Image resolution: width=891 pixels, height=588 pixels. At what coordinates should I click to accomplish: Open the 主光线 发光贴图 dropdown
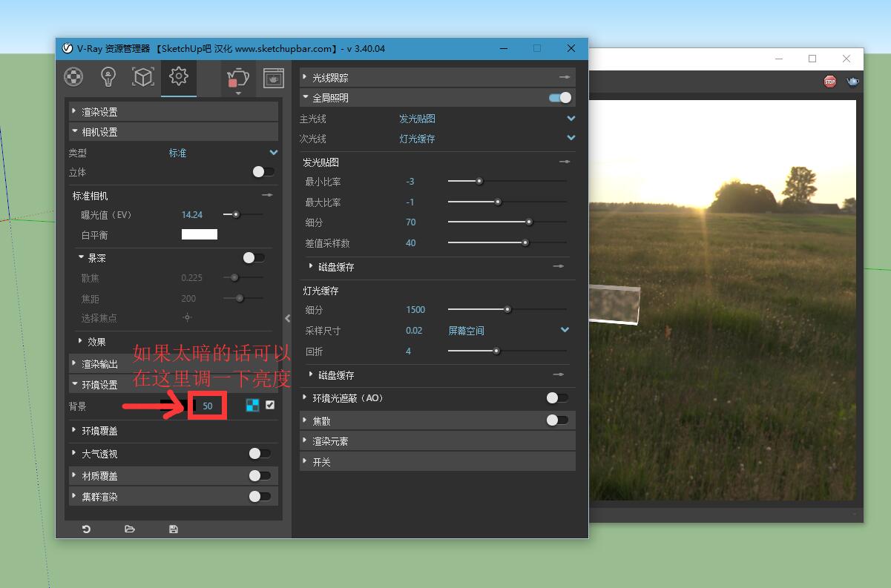coord(571,119)
